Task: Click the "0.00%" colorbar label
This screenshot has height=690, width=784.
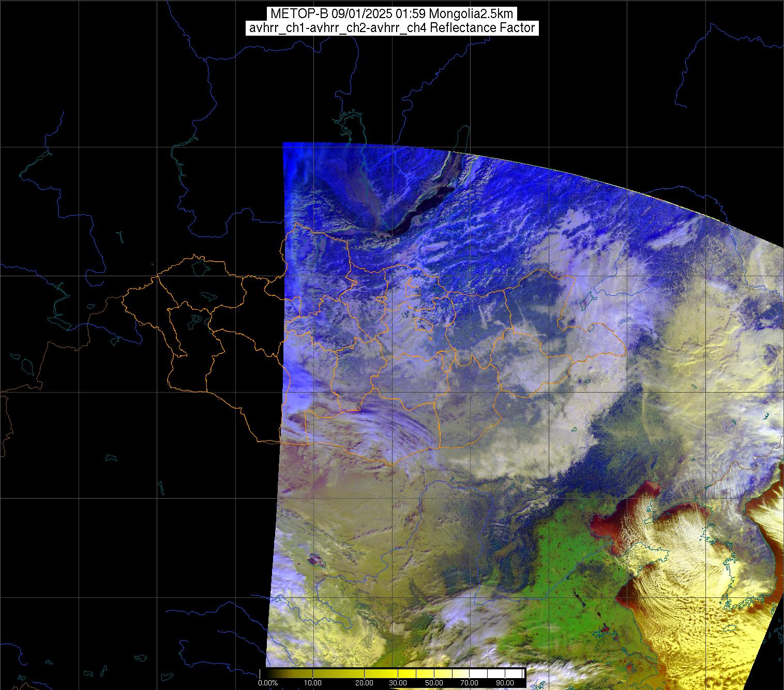Action: point(268,683)
